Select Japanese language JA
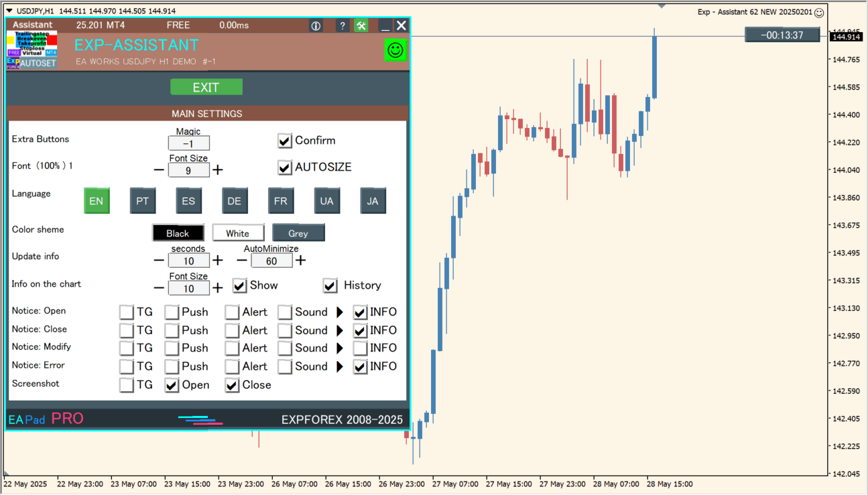 click(373, 201)
